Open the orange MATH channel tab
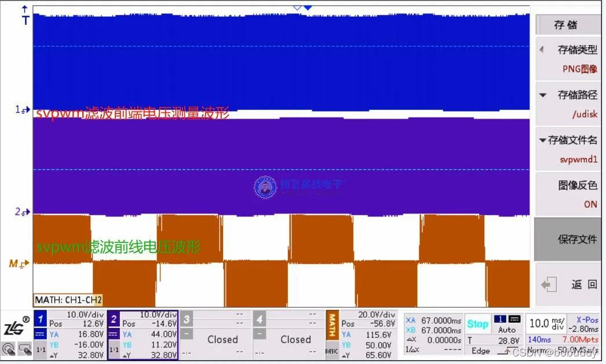 coord(331,324)
